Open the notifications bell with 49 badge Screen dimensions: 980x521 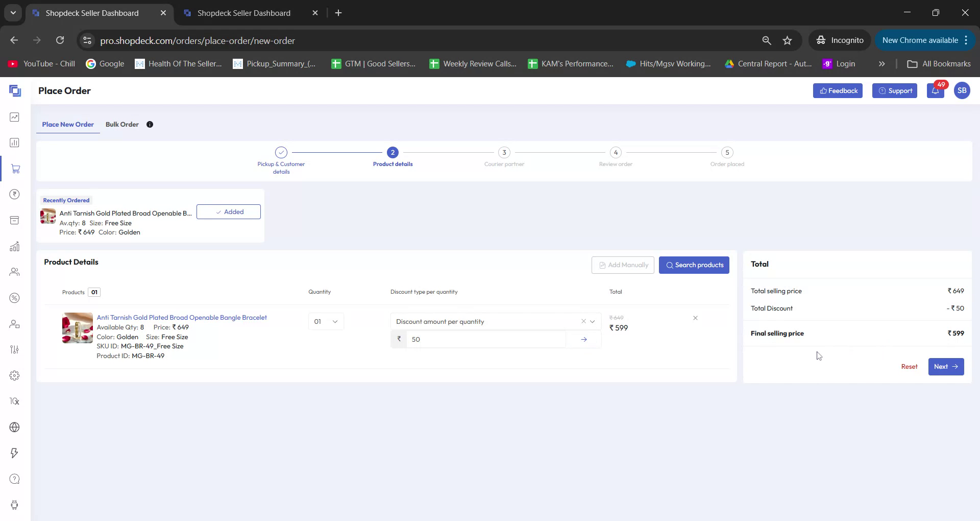tap(936, 90)
